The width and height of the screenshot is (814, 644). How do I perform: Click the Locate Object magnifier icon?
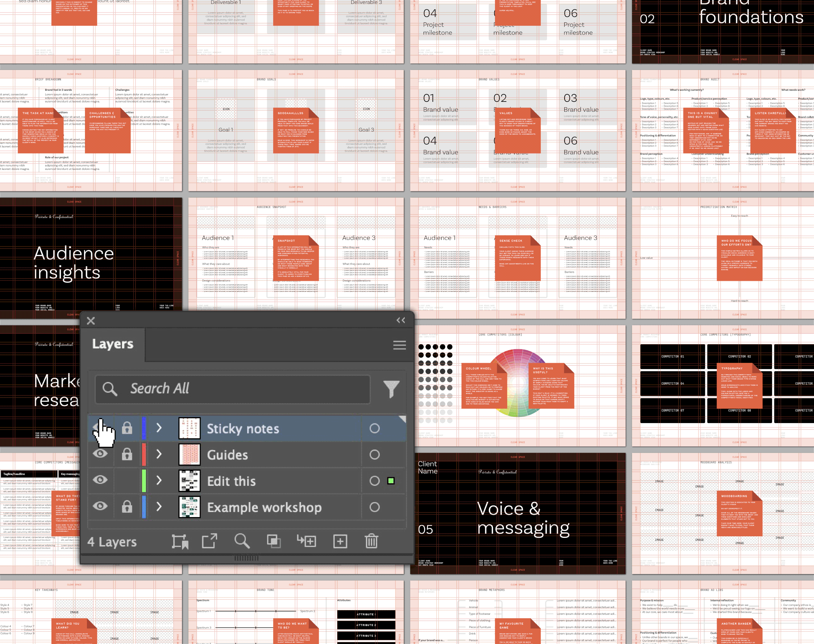click(242, 541)
